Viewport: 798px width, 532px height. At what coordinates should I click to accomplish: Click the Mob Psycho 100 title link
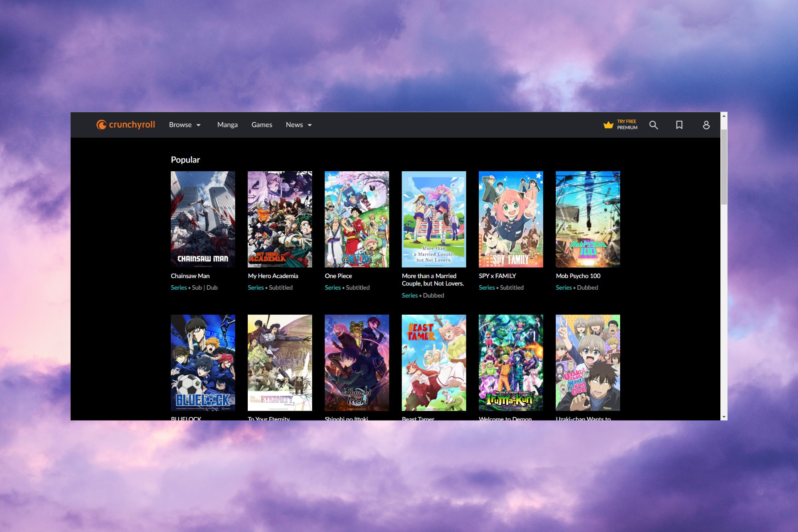click(578, 276)
